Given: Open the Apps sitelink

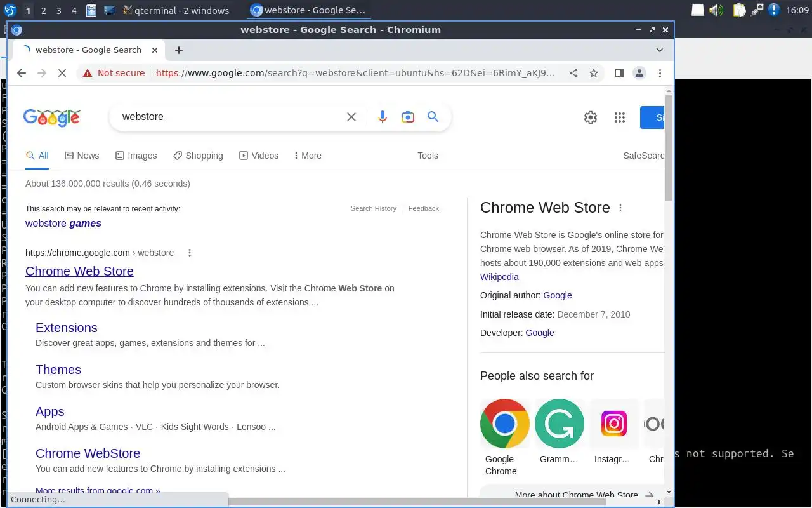Looking at the screenshot, I should (50, 411).
